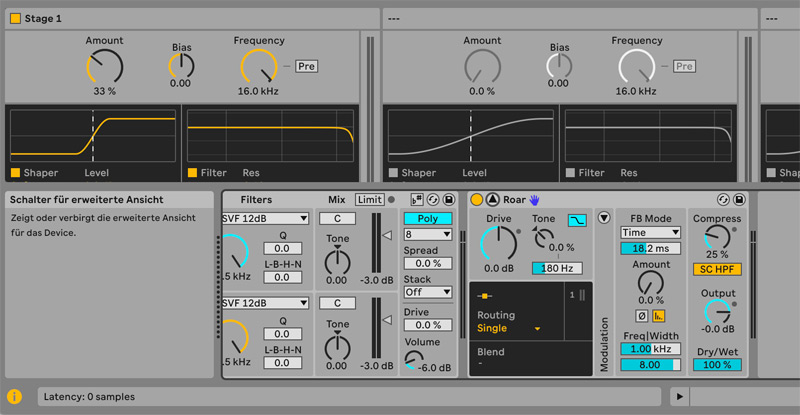
Task: Click the Poly mode button
Action: pyautogui.click(x=428, y=218)
